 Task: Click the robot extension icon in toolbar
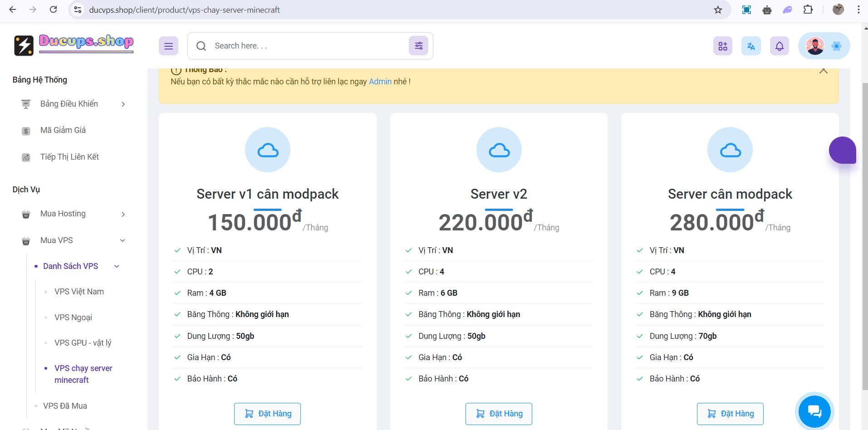(767, 10)
